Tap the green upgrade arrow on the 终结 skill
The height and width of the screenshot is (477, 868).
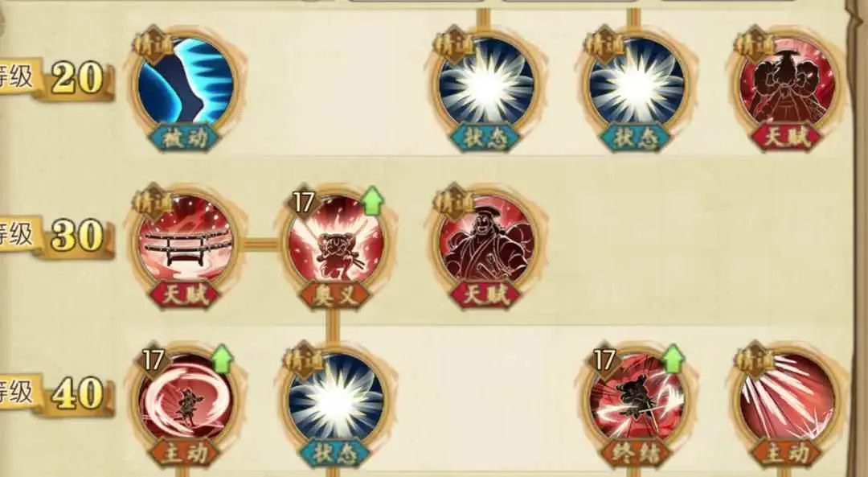tap(673, 359)
